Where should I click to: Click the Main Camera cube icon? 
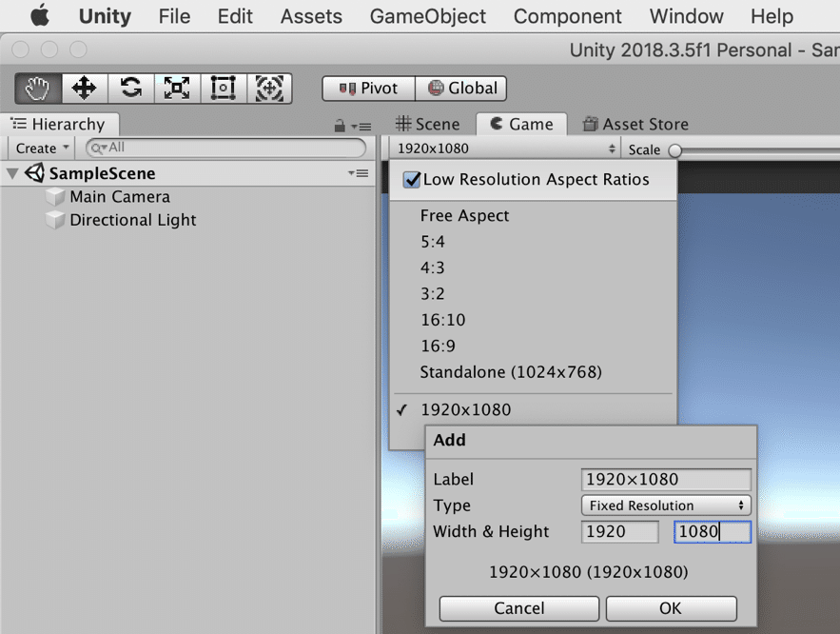(55, 197)
